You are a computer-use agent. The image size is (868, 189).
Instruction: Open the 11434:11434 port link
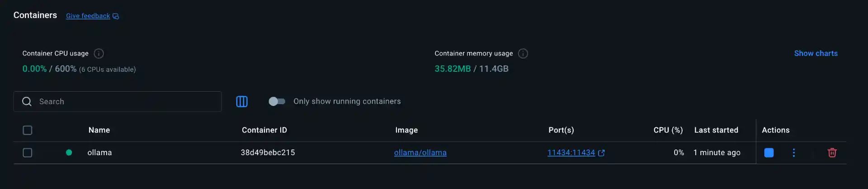571,152
